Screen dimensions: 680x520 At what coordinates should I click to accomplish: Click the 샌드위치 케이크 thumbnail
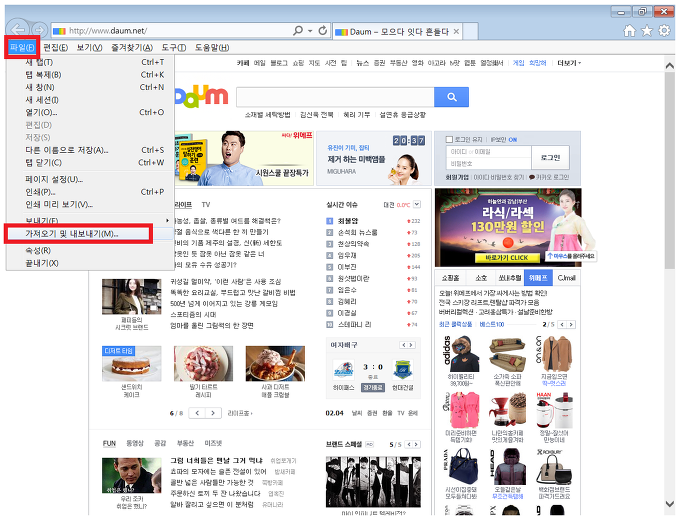tap(131, 364)
